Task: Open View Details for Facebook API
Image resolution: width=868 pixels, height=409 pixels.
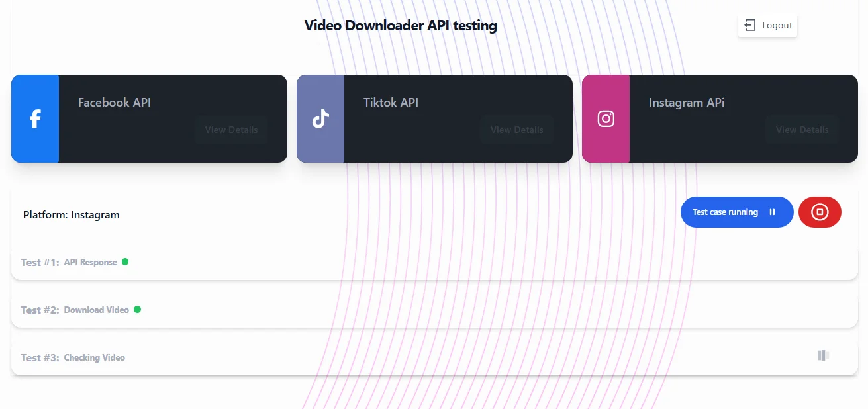Action: click(x=231, y=130)
